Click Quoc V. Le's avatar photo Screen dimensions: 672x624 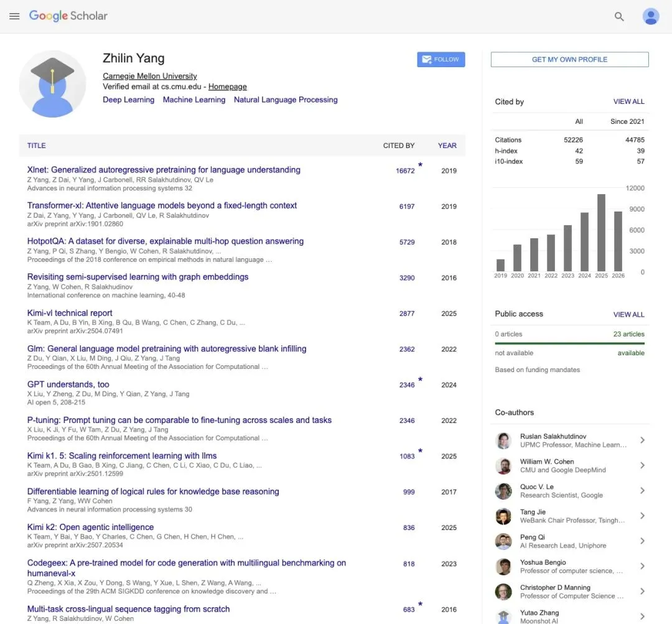click(x=503, y=491)
